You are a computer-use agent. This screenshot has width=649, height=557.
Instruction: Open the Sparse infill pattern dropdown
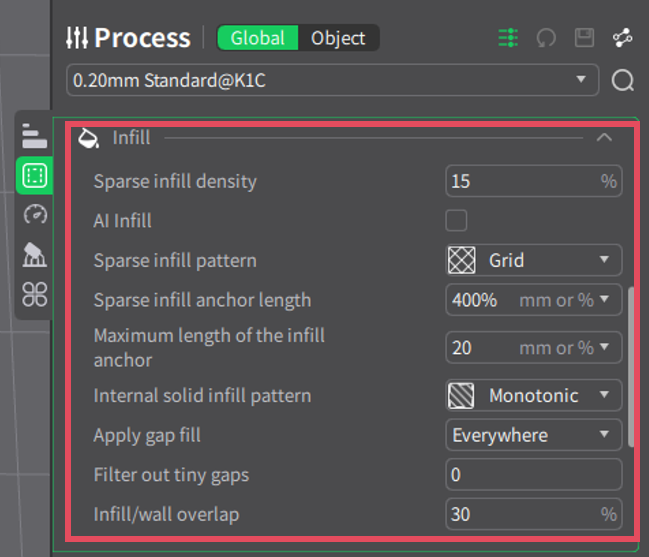pos(533,260)
